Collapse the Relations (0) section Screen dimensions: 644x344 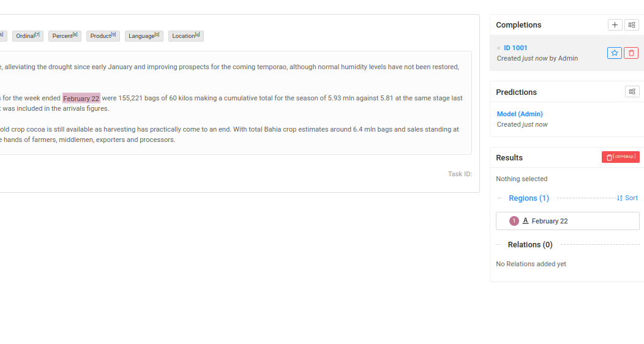pyautogui.click(x=498, y=245)
